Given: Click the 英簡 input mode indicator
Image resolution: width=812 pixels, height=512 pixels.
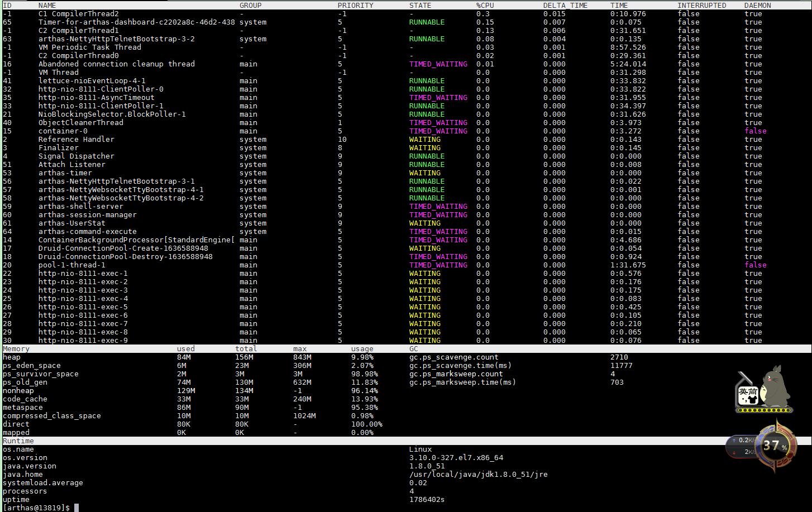Looking at the screenshot, I should [x=748, y=395].
